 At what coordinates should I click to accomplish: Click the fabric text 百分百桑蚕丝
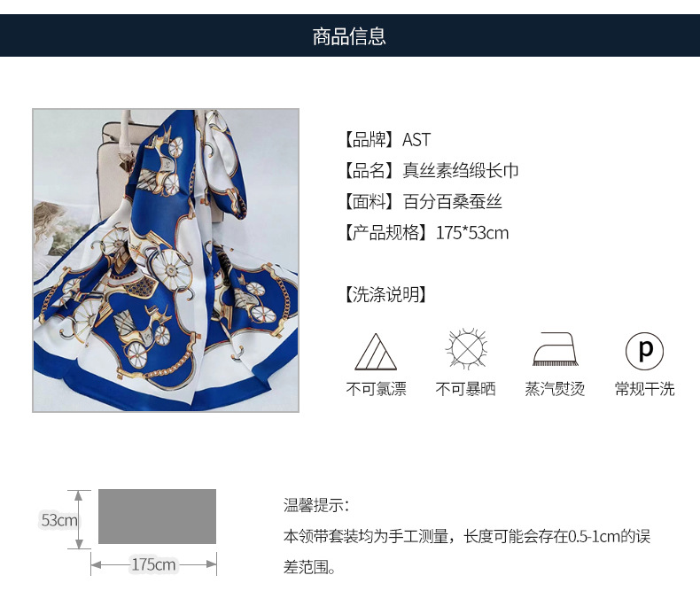(x=452, y=202)
